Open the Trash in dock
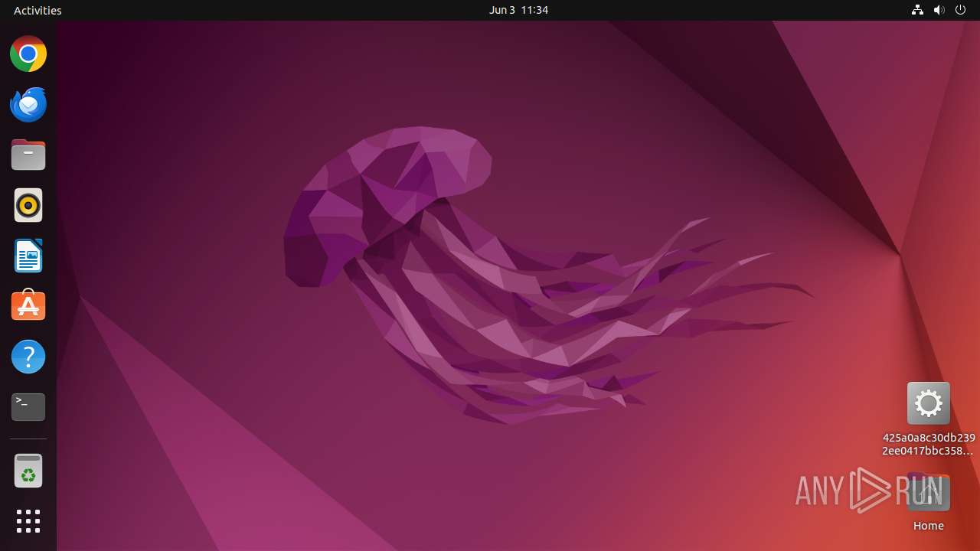The image size is (980, 551). click(x=28, y=471)
